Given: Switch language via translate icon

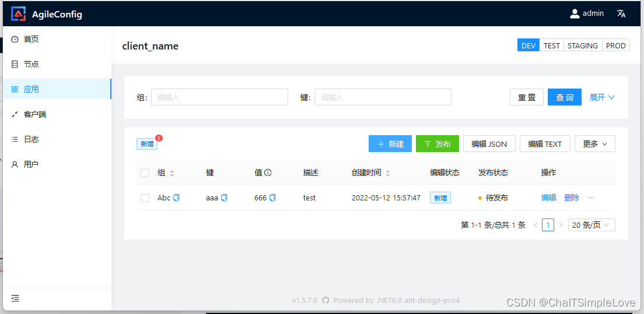Looking at the screenshot, I should [621, 13].
